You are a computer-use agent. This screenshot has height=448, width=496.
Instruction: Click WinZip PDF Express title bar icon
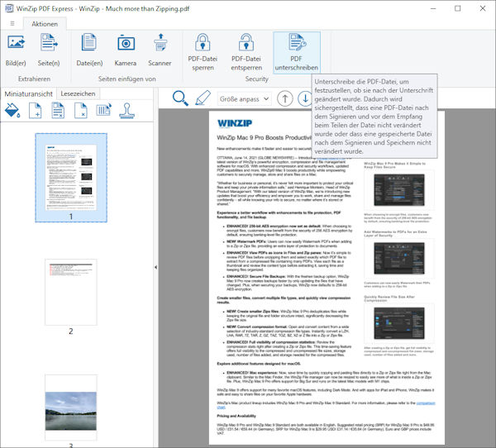(9, 8)
